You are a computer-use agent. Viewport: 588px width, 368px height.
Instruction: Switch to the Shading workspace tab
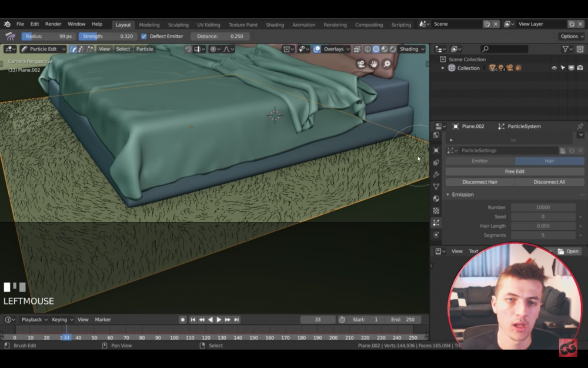tap(275, 25)
